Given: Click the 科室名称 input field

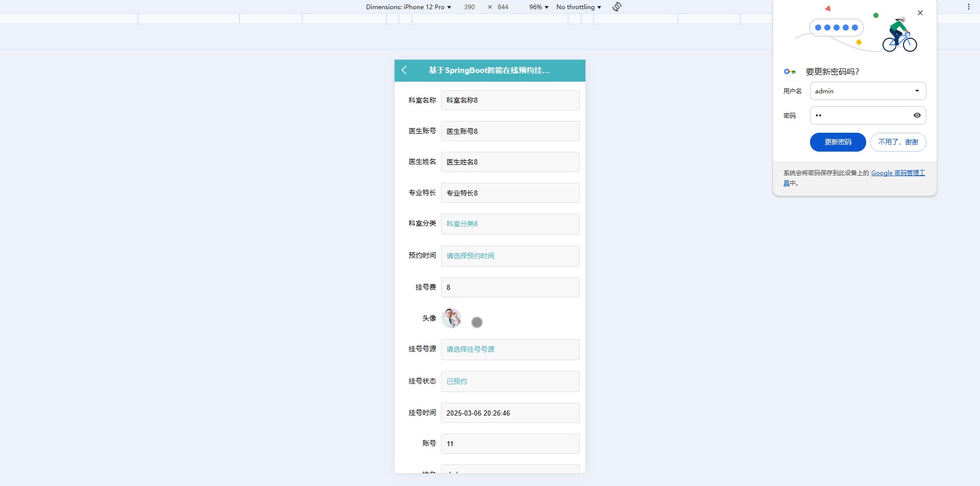Looking at the screenshot, I should coord(510,100).
